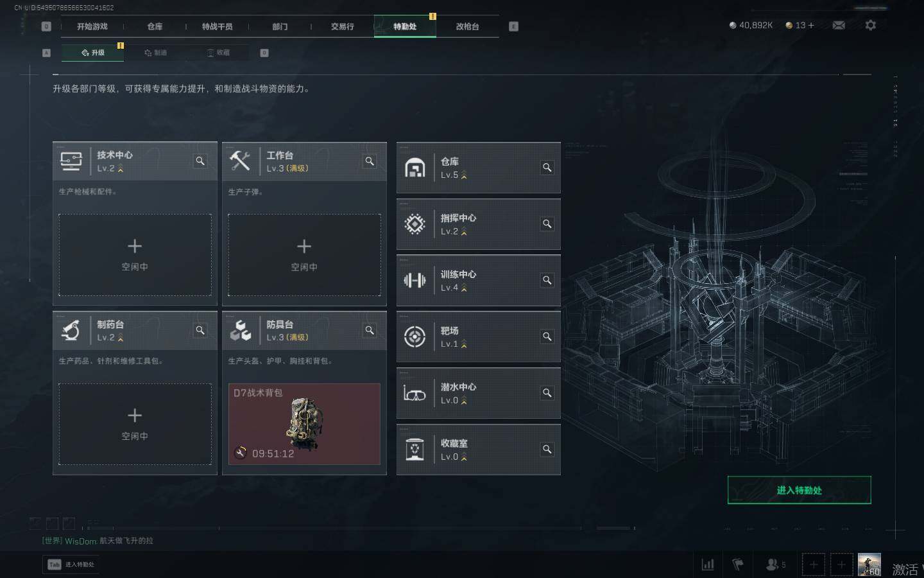Select the 制造 sub-tab
Viewport: 924px width, 578px height.
click(155, 53)
